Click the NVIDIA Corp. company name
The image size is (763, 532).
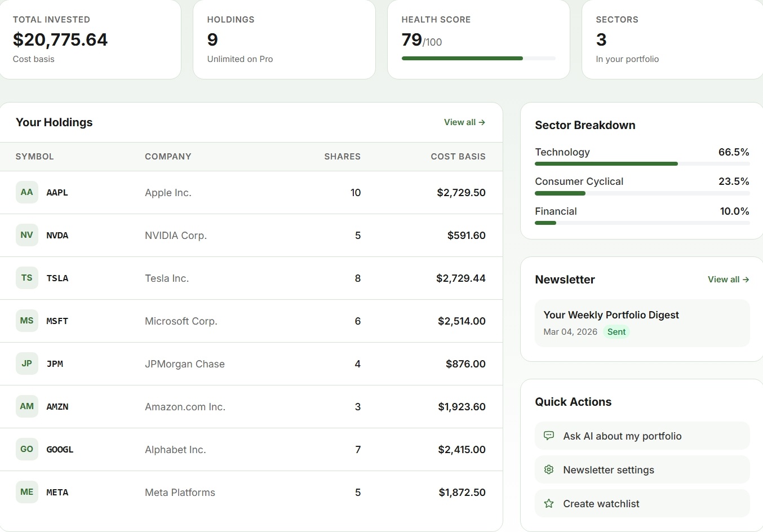176,236
